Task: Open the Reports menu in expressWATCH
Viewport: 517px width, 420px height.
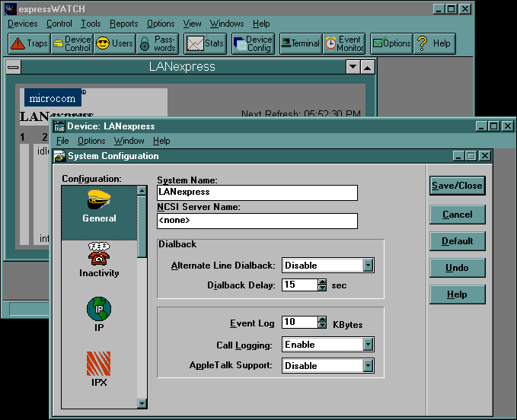Action: coord(123,24)
